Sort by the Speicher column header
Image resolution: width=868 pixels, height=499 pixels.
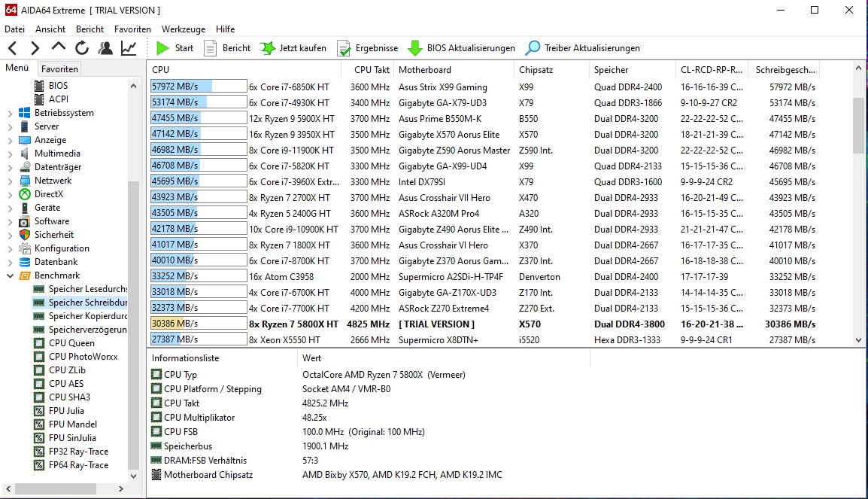[633, 70]
